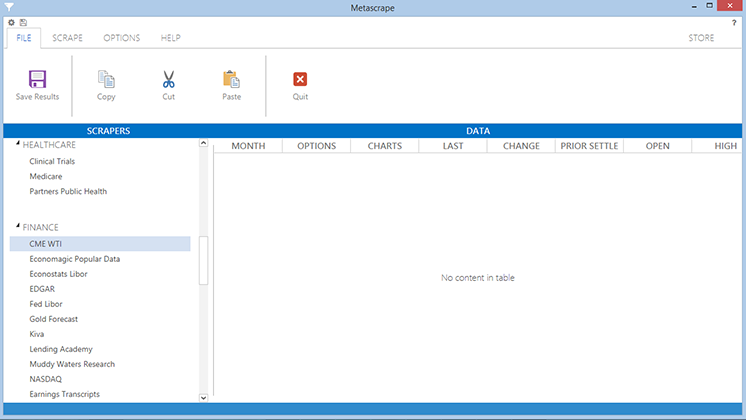Click the small save icon in quick access bar
Screen dimensions: 746x420
click(x=23, y=22)
